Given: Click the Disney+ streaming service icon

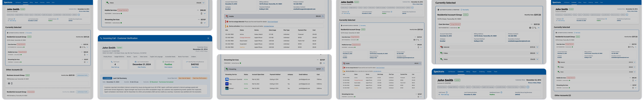Looking at the screenshot, I should point(227,88).
